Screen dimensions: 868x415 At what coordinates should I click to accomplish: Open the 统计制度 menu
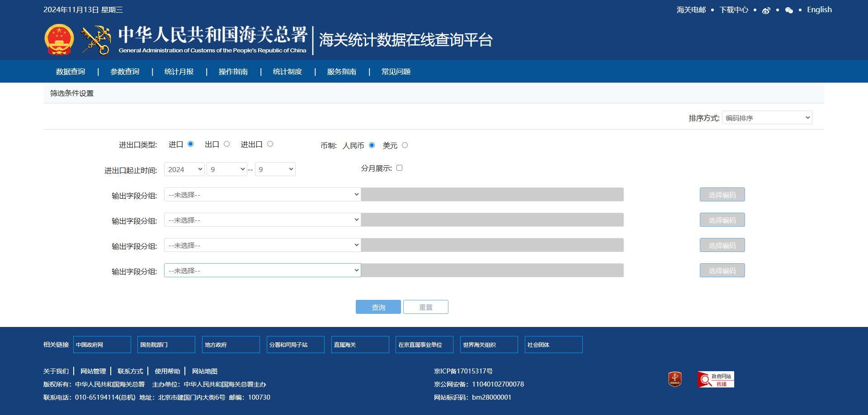288,72
